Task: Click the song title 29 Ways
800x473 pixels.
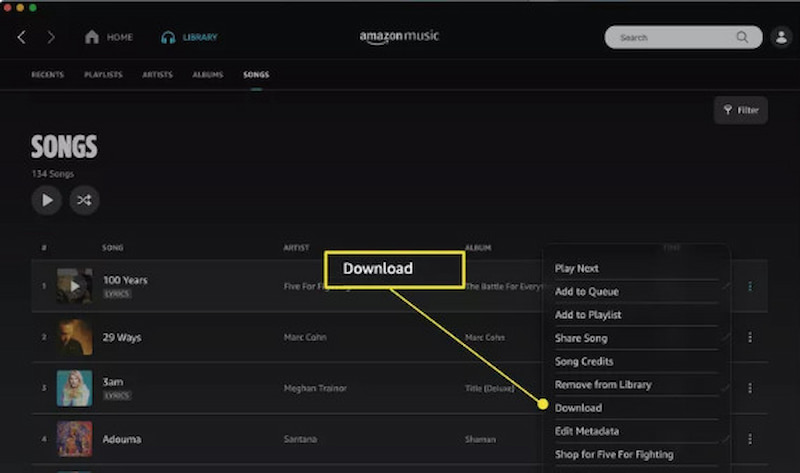Action: 122,337
